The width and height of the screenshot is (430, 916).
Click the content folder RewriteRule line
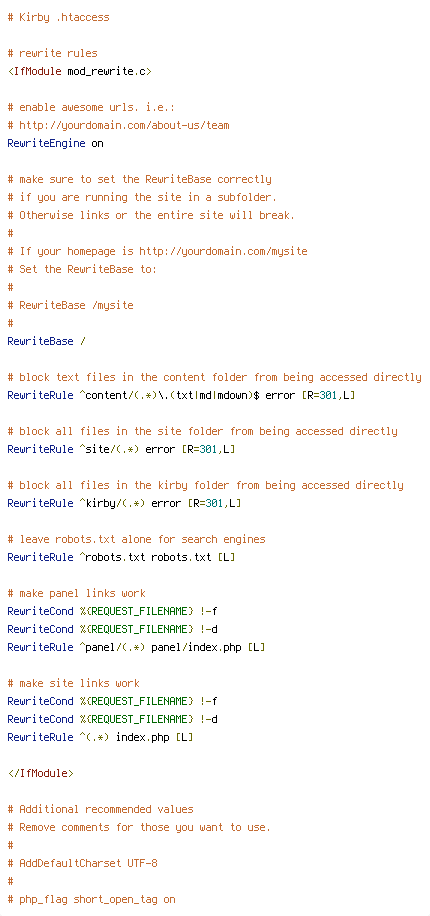[x=181, y=395]
